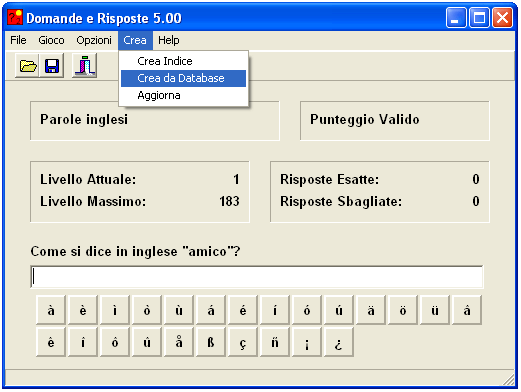
Task: Click the 'Livello Attuale:' label
Action: point(88,179)
